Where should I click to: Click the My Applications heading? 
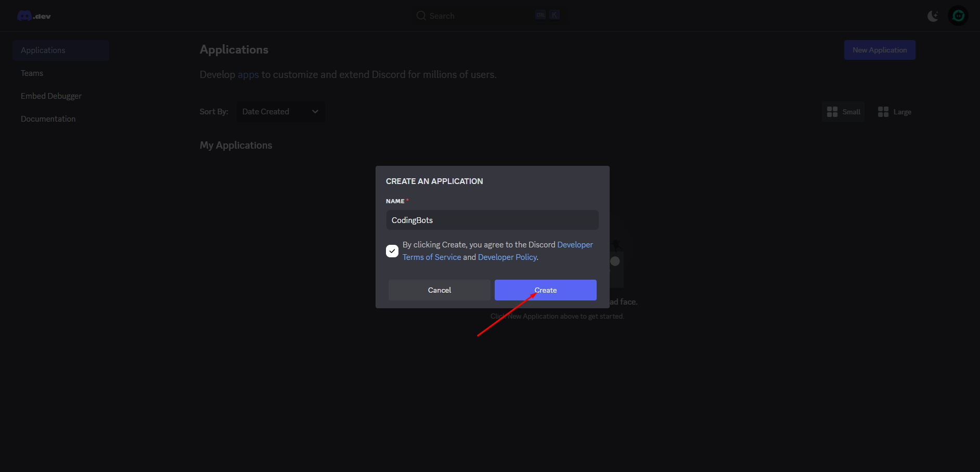pyautogui.click(x=236, y=146)
